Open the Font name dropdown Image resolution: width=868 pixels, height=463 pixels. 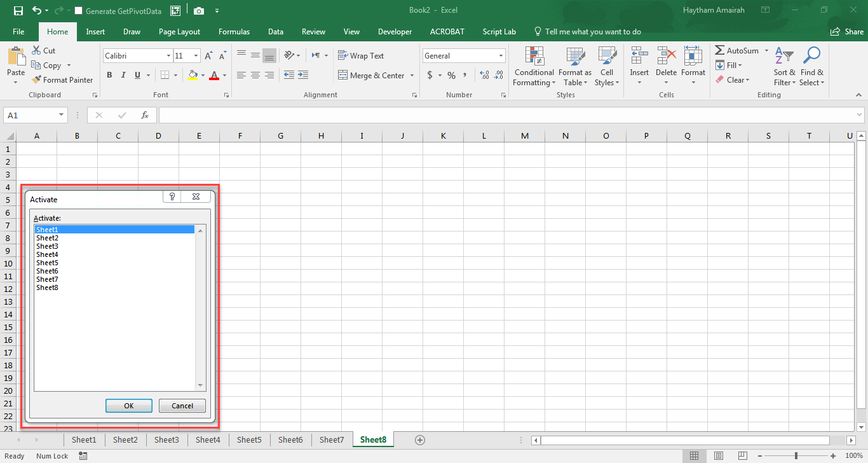pyautogui.click(x=166, y=55)
